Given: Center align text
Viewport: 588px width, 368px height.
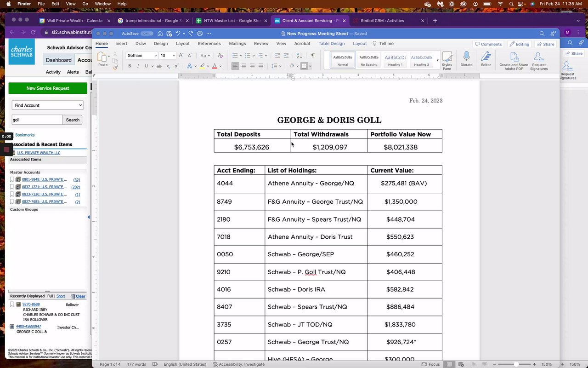Looking at the screenshot, I should tap(244, 66).
